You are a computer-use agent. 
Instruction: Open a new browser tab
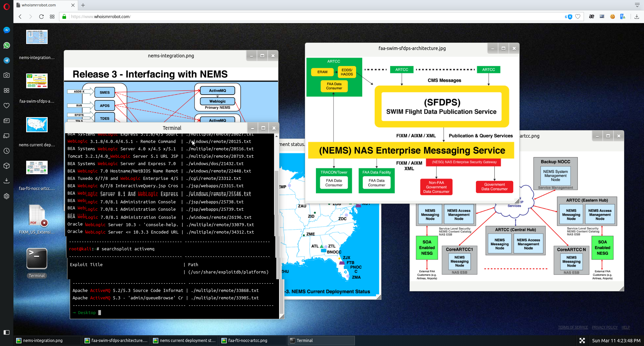pos(83,5)
